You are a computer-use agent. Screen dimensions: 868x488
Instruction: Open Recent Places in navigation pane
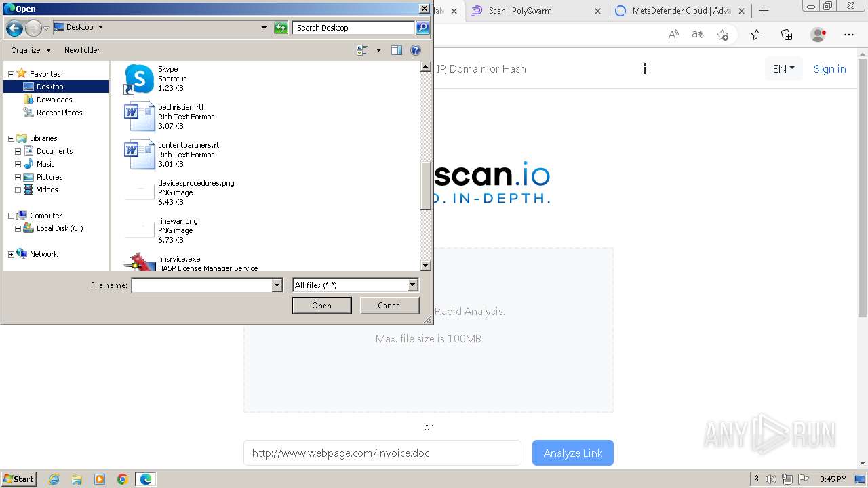[60, 113]
